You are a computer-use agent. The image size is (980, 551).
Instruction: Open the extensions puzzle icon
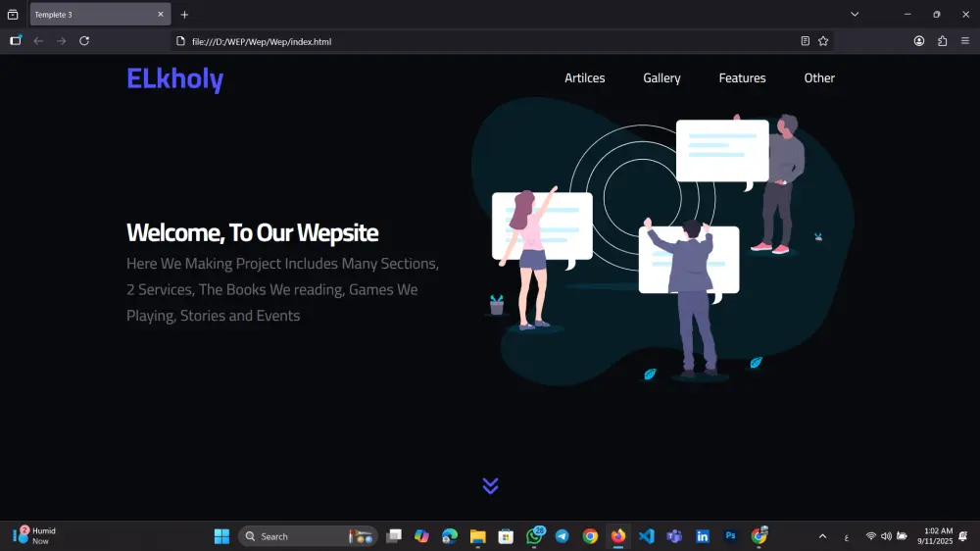942,41
